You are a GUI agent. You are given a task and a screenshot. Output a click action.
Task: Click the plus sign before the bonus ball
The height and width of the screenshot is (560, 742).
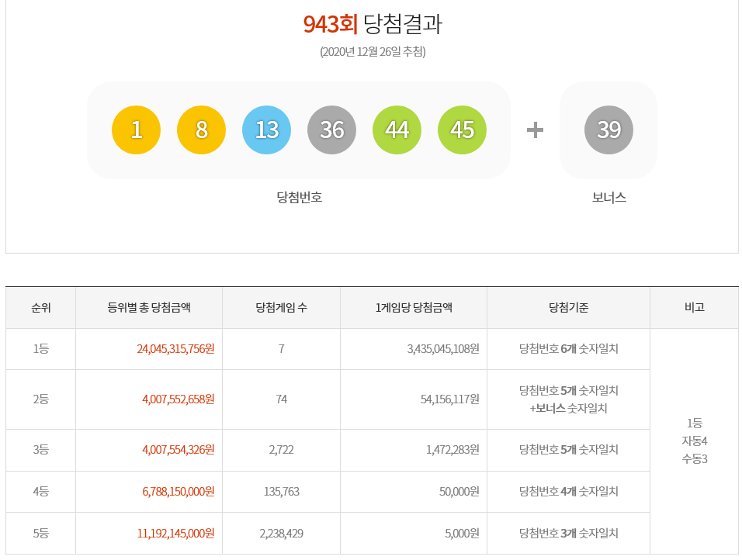[535, 130]
